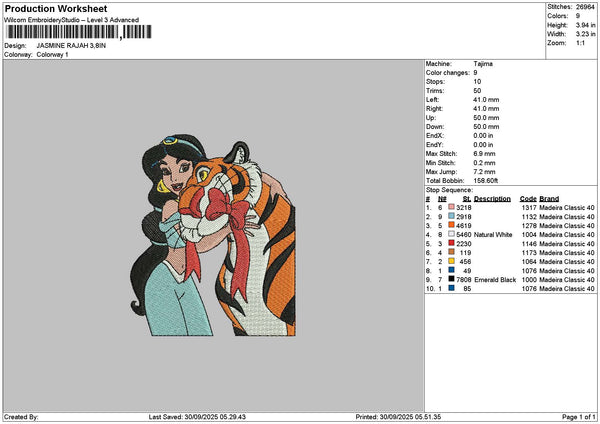The image size is (600, 424).
Task: Click 'Last Saved: 30/09/2025 05.29.43' footer
Action: pyautogui.click(x=197, y=417)
